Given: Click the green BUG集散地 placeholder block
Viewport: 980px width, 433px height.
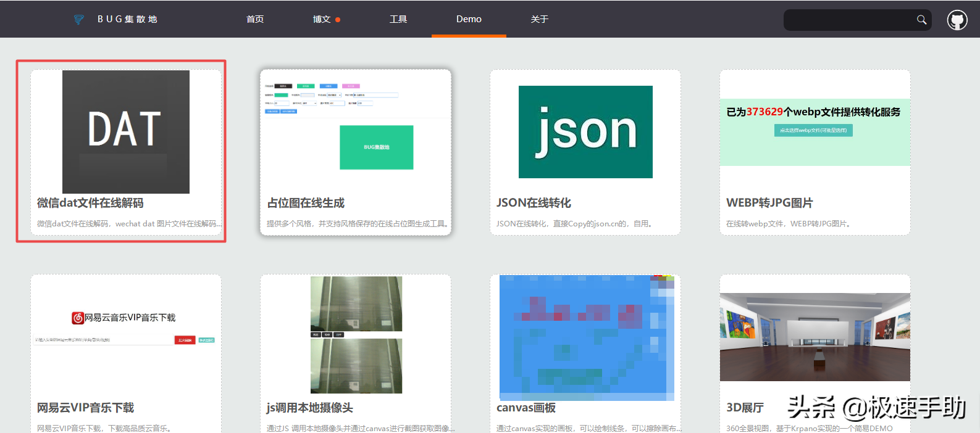Looking at the screenshot, I should tap(377, 147).
